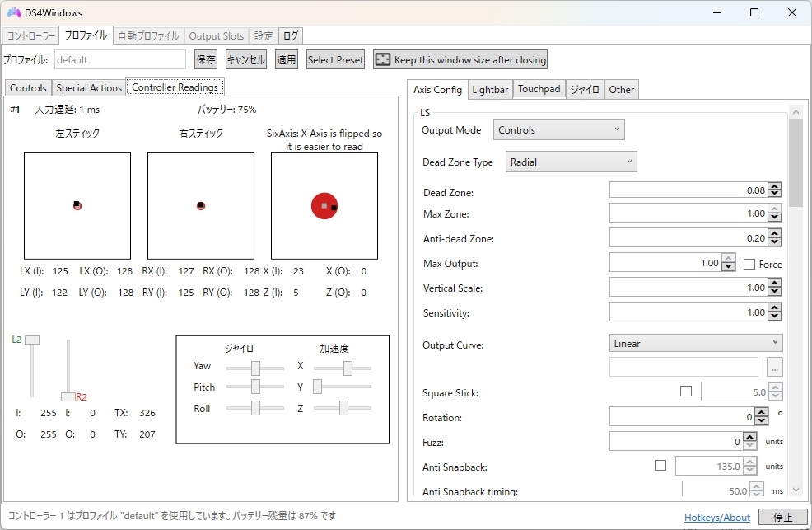Click the キャンセル button
The width and height of the screenshot is (812, 530).
246,59
